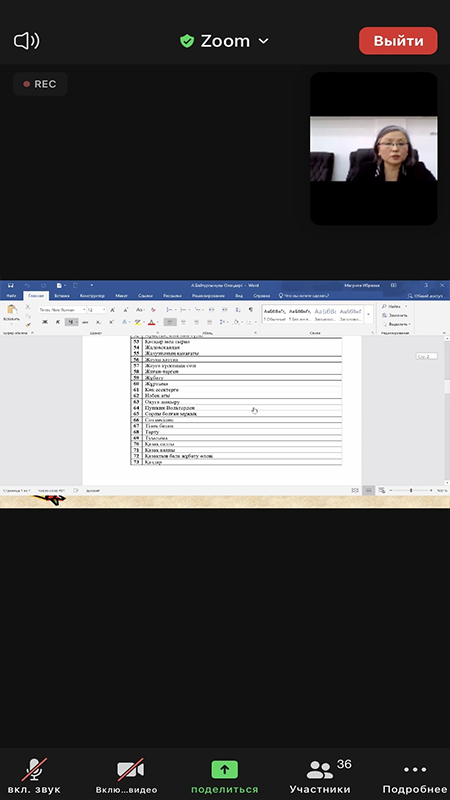Open the Файл tab in Word

click(11, 295)
